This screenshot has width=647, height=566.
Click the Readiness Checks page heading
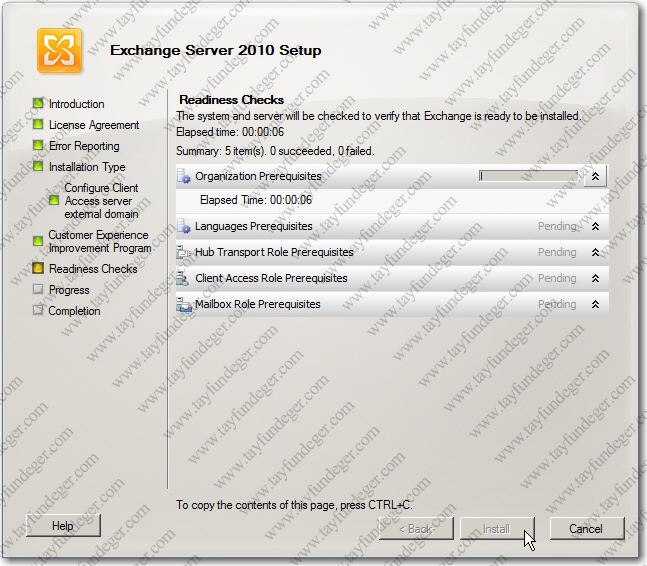point(231,100)
